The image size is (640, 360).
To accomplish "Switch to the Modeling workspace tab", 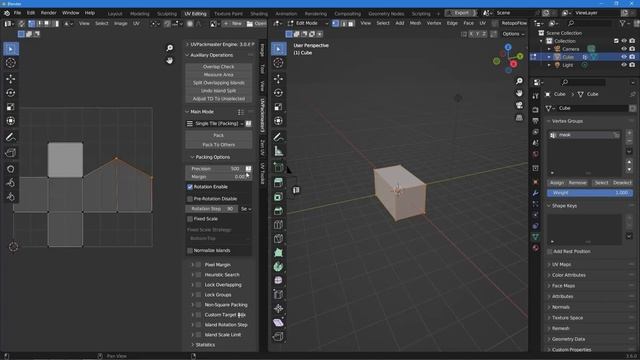I will [140, 13].
